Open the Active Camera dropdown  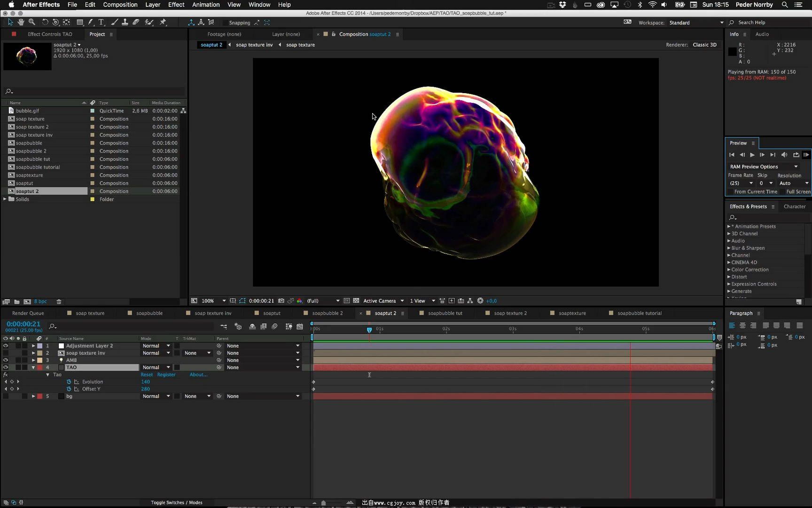click(383, 301)
